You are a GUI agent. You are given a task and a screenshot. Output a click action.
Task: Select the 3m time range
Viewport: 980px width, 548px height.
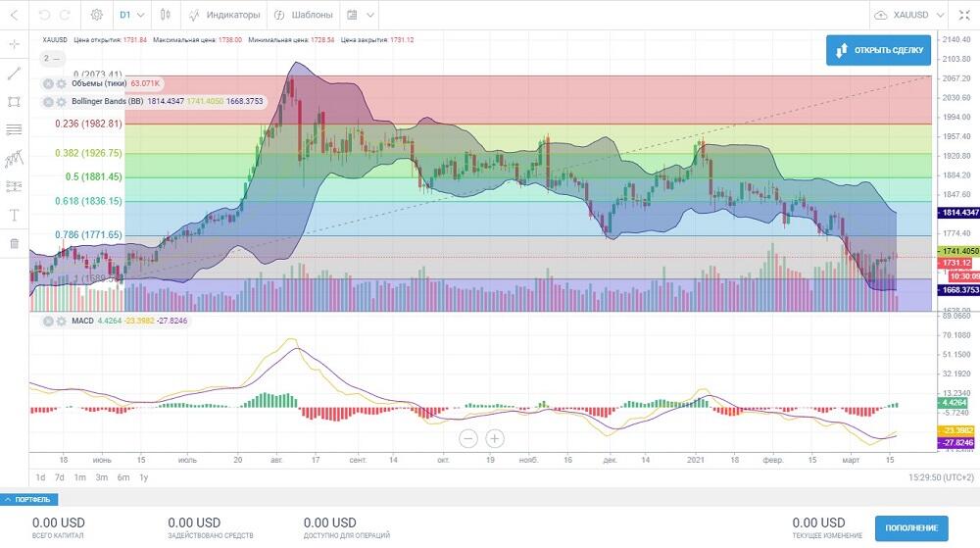point(101,477)
